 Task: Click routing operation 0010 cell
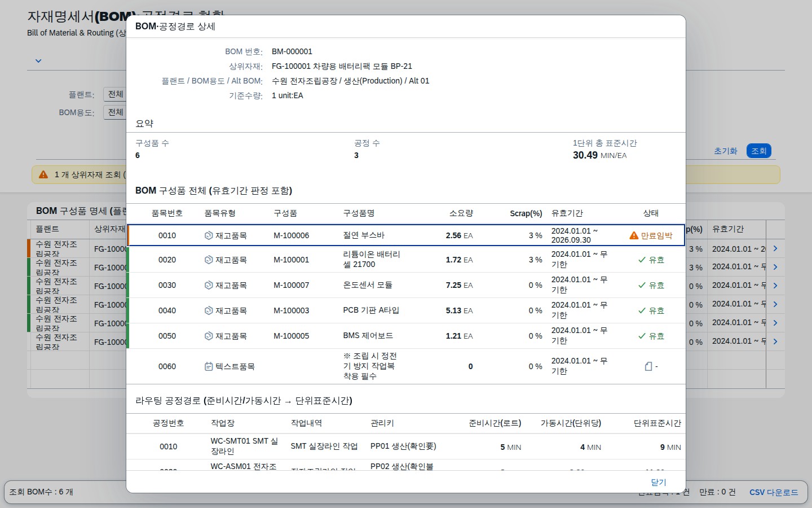coord(168,446)
